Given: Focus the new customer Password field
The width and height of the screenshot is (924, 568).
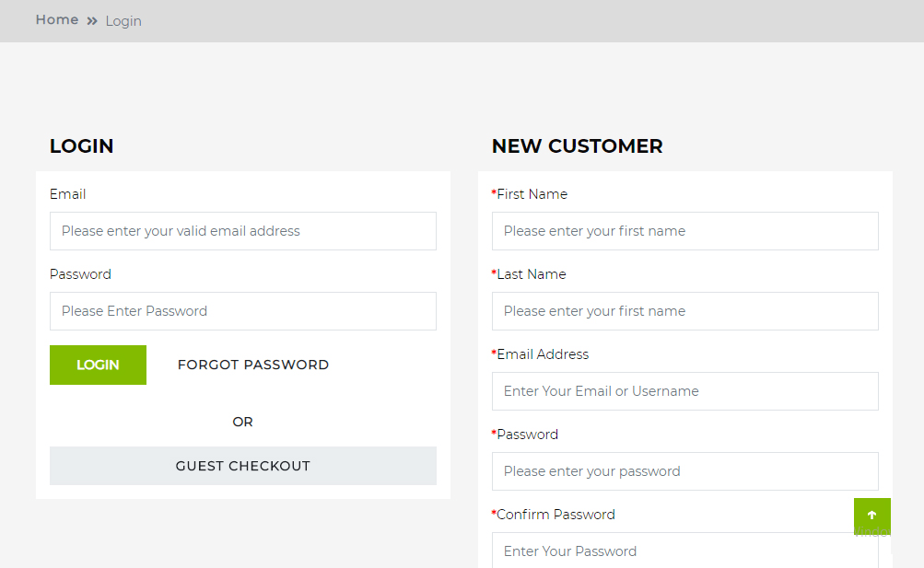Looking at the screenshot, I should click(684, 471).
